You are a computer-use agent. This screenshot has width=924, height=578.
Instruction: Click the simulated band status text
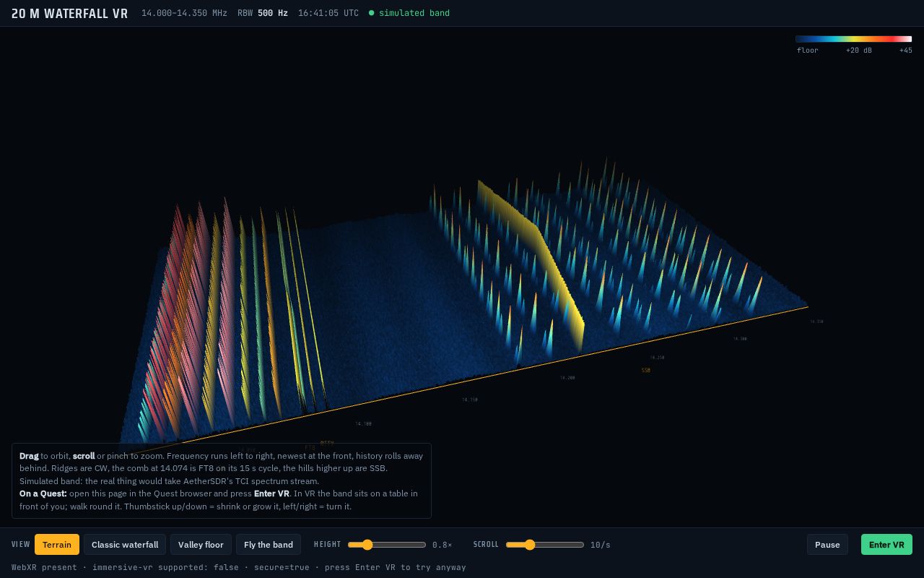pyautogui.click(x=414, y=13)
